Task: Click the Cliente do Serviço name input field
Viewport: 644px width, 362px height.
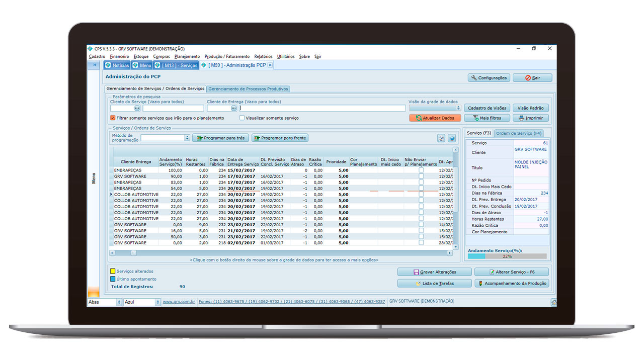Action: pyautogui.click(x=173, y=108)
